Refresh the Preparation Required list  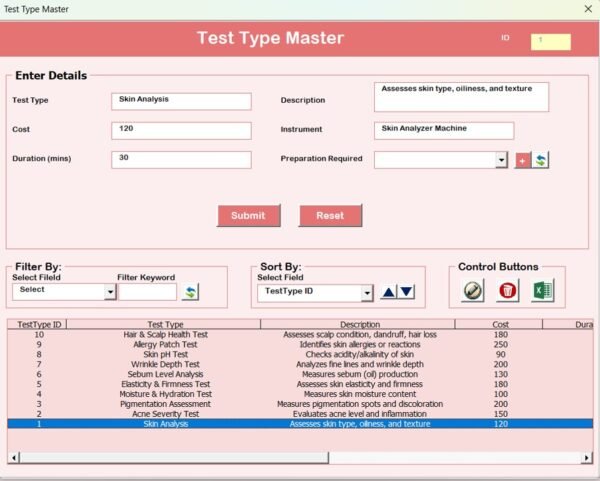coord(540,160)
